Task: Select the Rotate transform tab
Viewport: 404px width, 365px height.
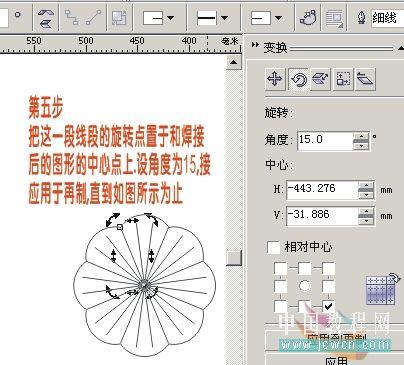Action: click(x=299, y=79)
